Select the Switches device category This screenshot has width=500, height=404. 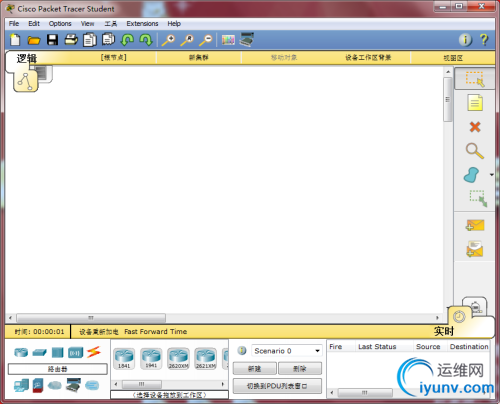pos(39,352)
